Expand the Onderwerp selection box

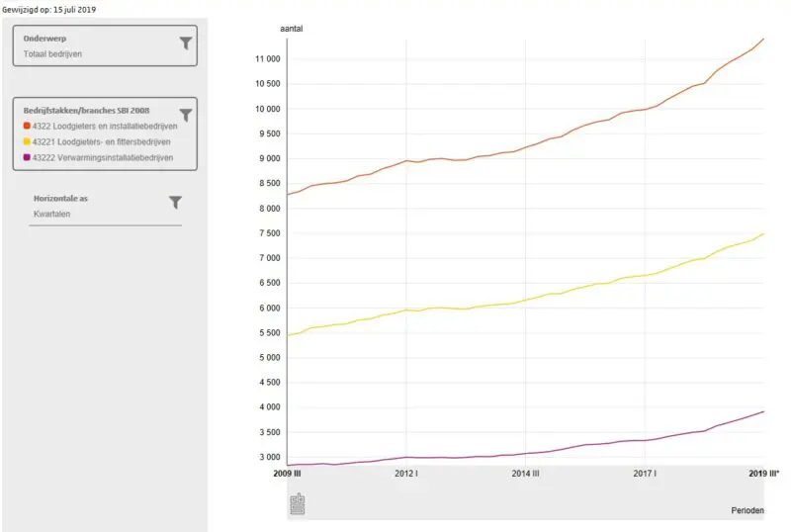click(x=105, y=45)
